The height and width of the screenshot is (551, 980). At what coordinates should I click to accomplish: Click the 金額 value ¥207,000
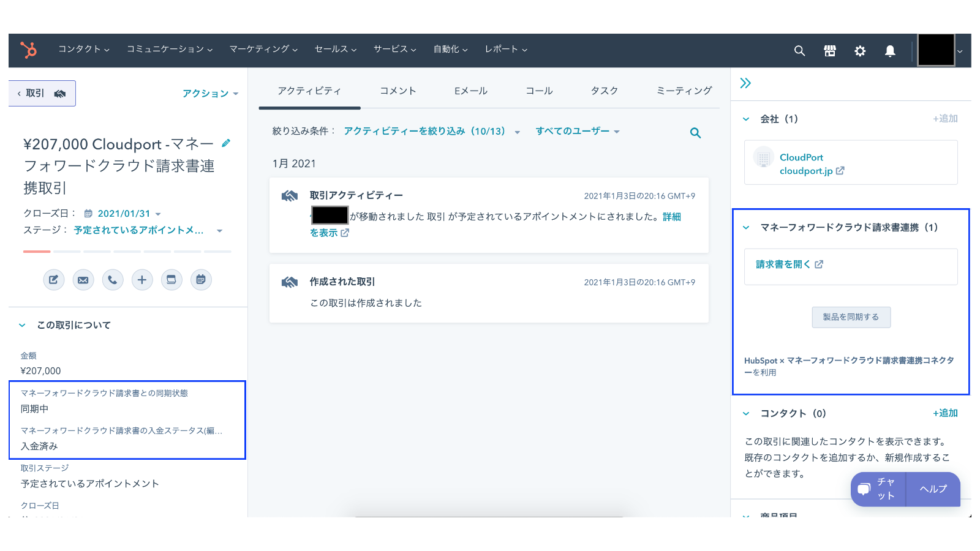[41, 371]
